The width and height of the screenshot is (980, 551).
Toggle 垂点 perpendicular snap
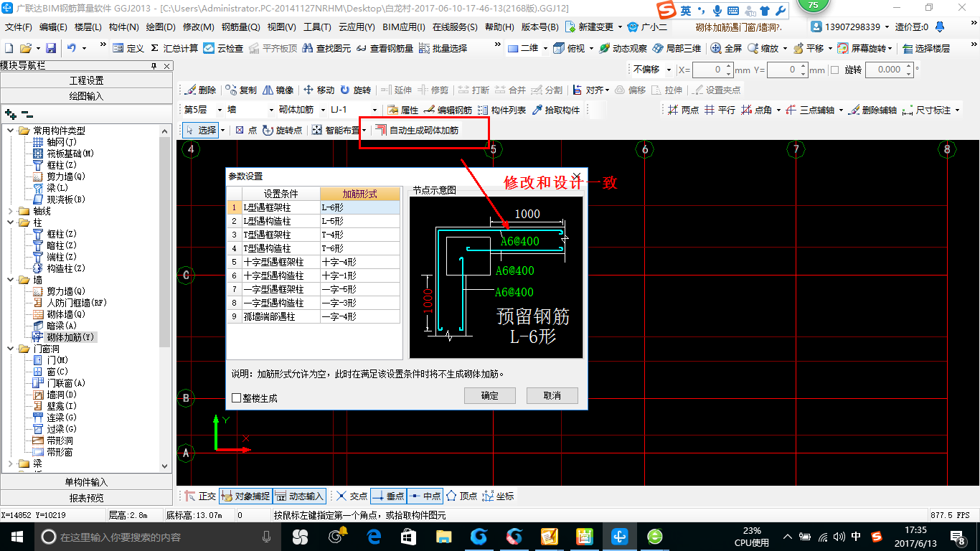pyautogui.click(x=388, y=496)
